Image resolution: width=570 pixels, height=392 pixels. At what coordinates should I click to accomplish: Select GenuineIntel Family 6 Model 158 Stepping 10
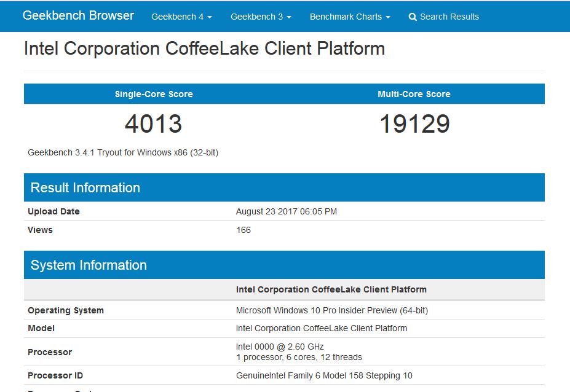coord(324,375)
